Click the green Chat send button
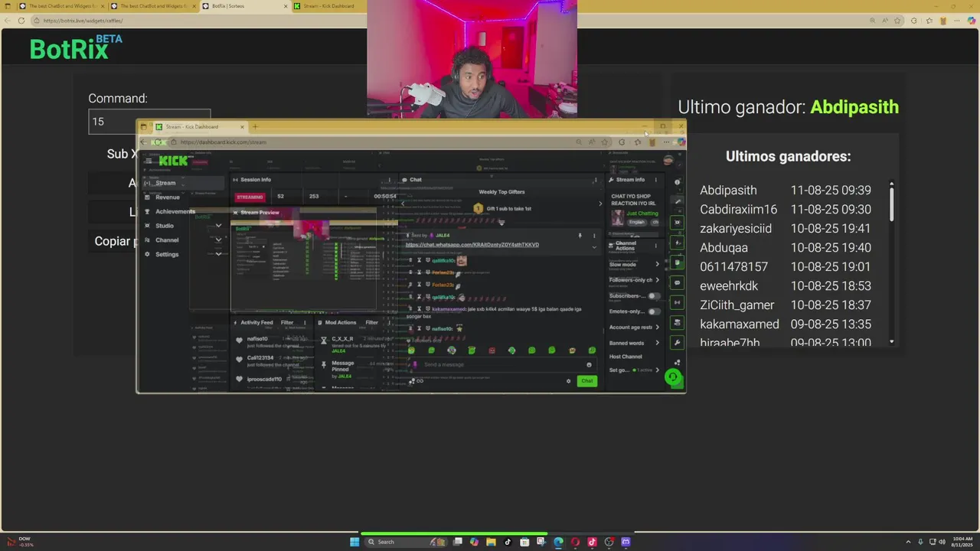Screen dimensions: 980x551 [586, 381]
